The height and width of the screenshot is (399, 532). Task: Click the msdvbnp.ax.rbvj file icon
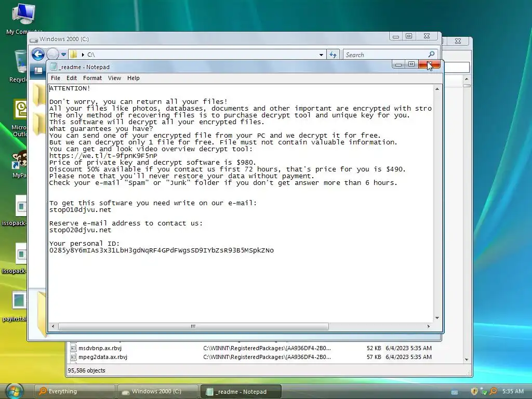[73, 348]
